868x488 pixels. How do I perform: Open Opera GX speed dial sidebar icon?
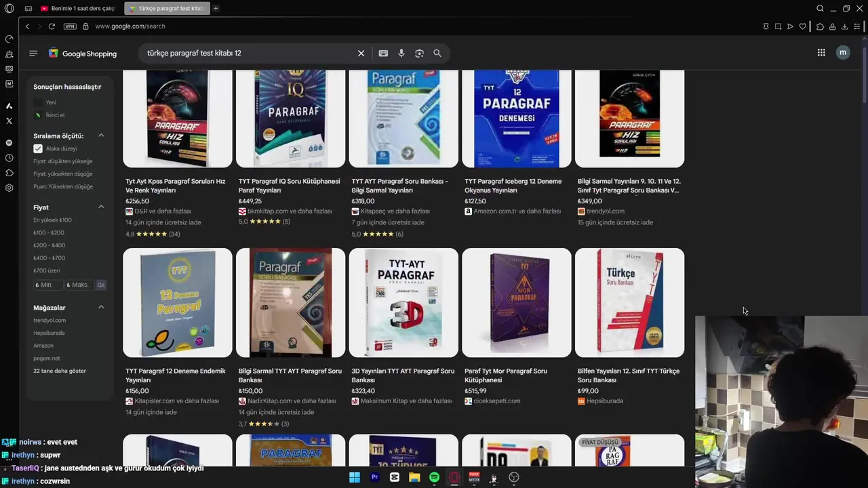[9, 39]
